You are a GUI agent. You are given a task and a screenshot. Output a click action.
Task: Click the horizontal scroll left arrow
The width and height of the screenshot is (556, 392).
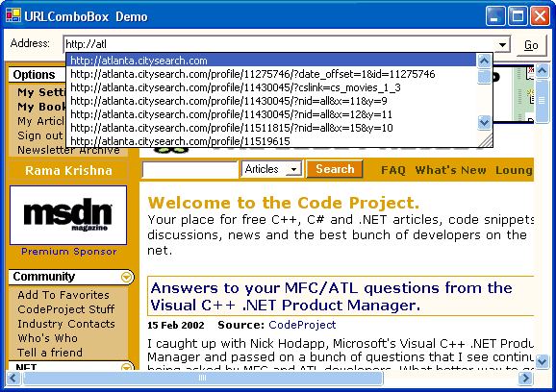click(x=13, y=378)
